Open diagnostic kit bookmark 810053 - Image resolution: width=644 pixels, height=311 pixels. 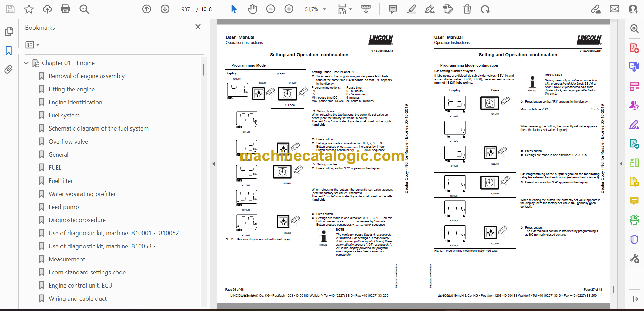pos(102,246)
